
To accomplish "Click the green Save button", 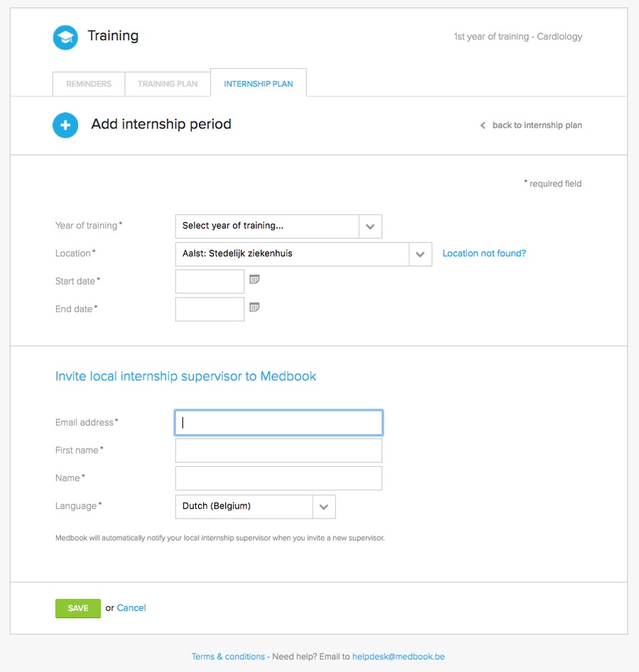I will tap(78, 608).
